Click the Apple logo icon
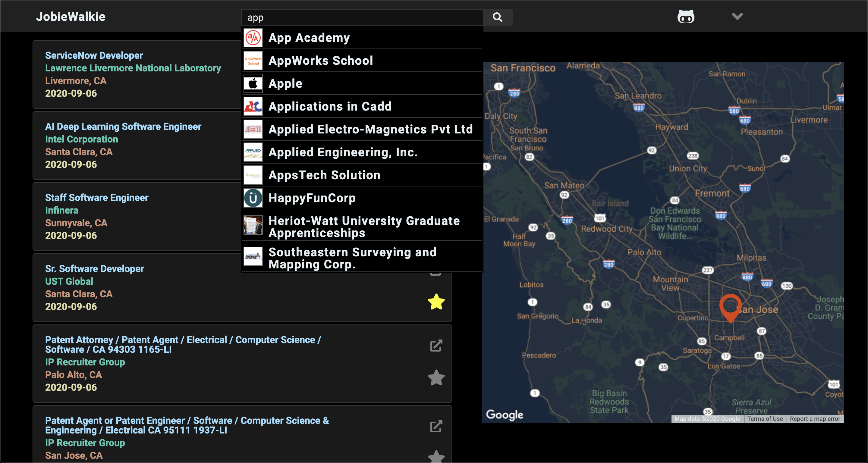This screenshot has height=463, width=868. [x=253, y=83]
